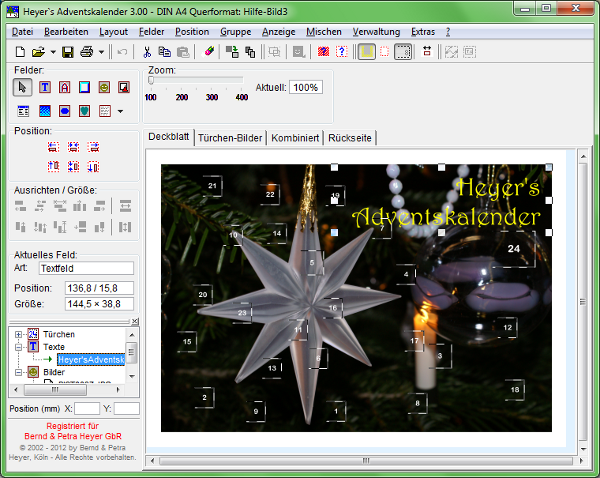Image resolution: width=600 pixels, height=478 pixels.
Task: Toggle the highlighted yellow toolbar button
Action: tap(367, 51)
